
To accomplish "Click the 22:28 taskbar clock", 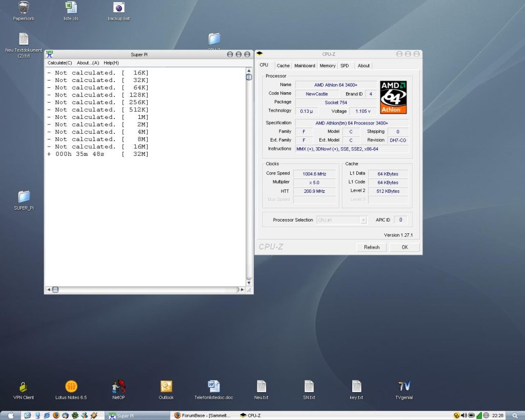I will click(497, 416).
